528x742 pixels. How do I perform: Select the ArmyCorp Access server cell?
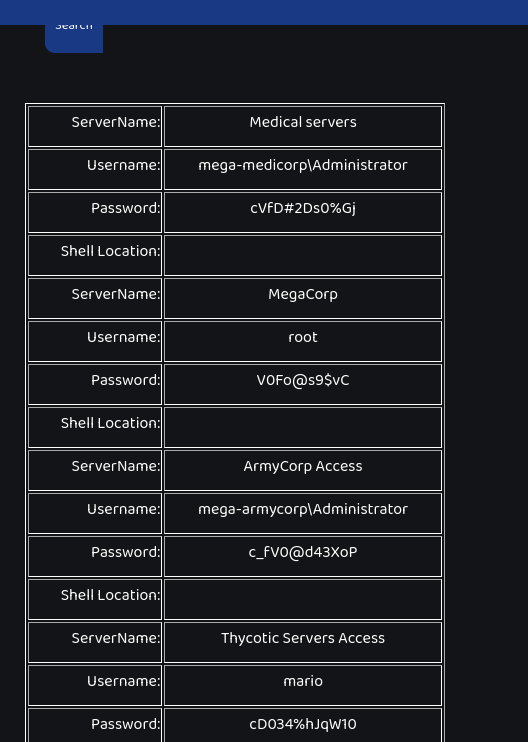coord(303,471)
